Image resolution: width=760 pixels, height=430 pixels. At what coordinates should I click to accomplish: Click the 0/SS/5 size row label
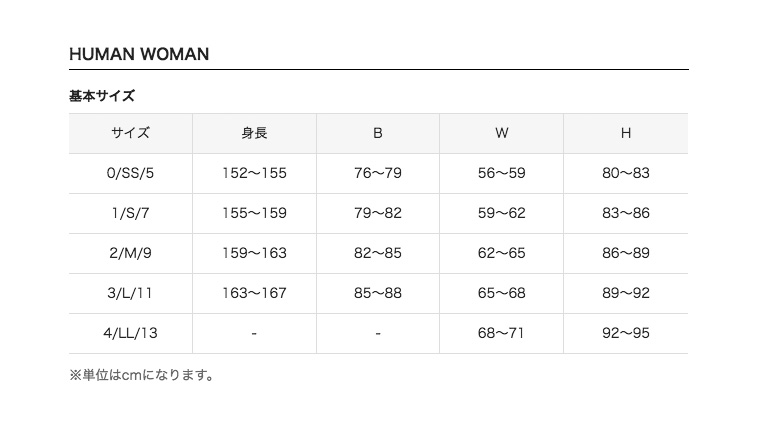pyautogui.click(x=130, y=173)
